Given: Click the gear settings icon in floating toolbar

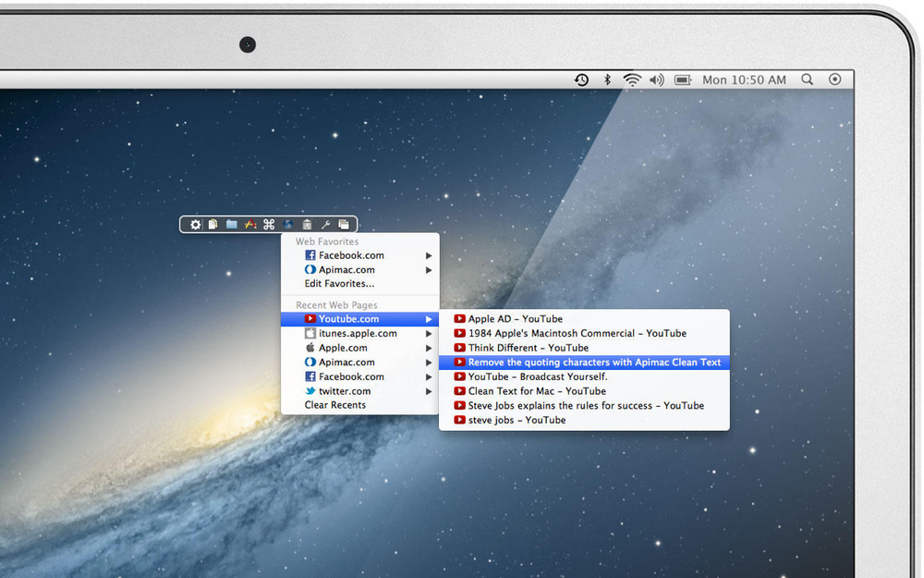Looking at the screenshot, I should pyautogui.click(x=195, y=225).
